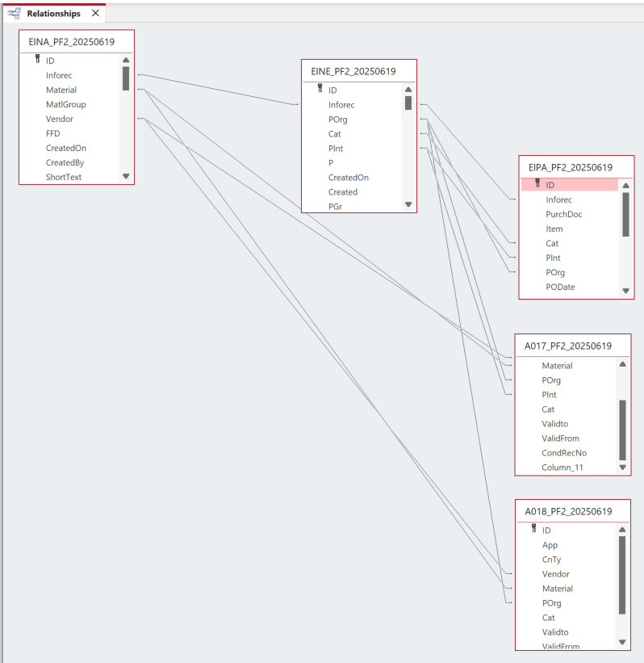This screenshot has height=663, width=644.
Task: Click primary key icon in EINE table
Action: point(320,90)
